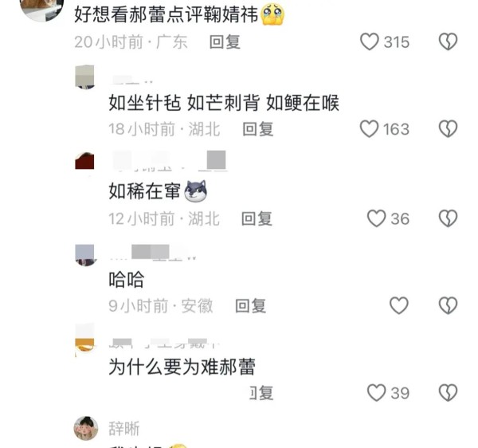Reply to the 好想看郝蕾点评 comment

(225, 42)
